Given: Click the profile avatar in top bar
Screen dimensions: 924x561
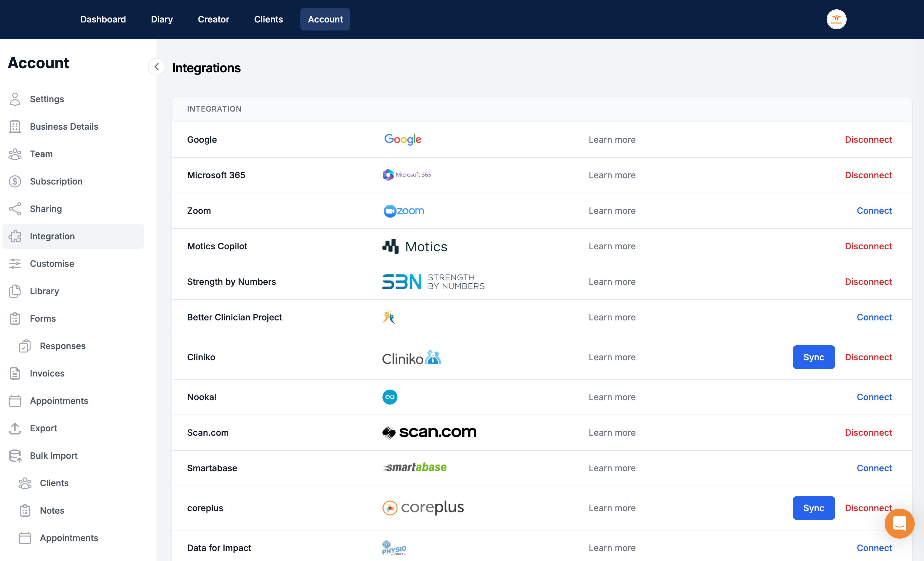Looking at the screenshot, I should click(x=837, y=19).
